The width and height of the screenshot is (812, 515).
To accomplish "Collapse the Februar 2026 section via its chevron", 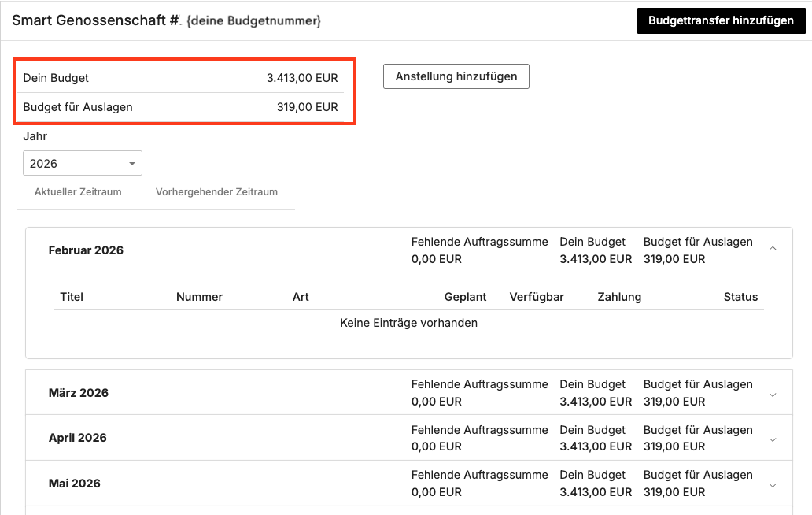I will click(x=772, y=246).
